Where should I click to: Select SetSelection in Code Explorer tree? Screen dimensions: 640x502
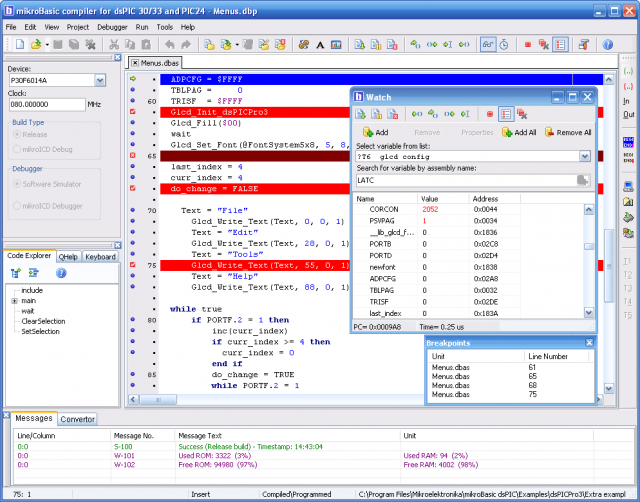click(x=40, y=331)
